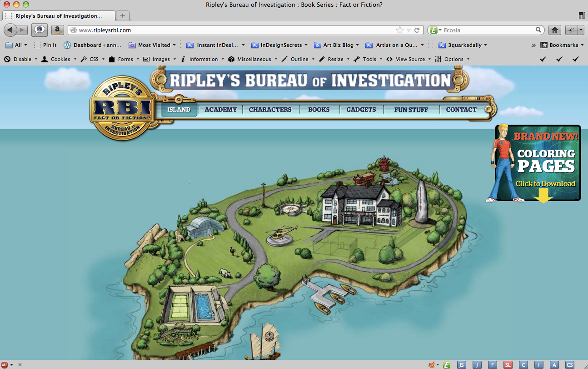Go to the ACADEMY navigation tab

pyautogui.click(x=221, y=110)
